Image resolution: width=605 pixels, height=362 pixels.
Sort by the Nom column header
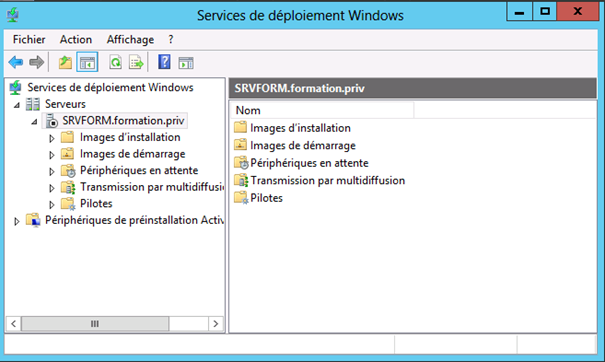click(x=322, y=110)
